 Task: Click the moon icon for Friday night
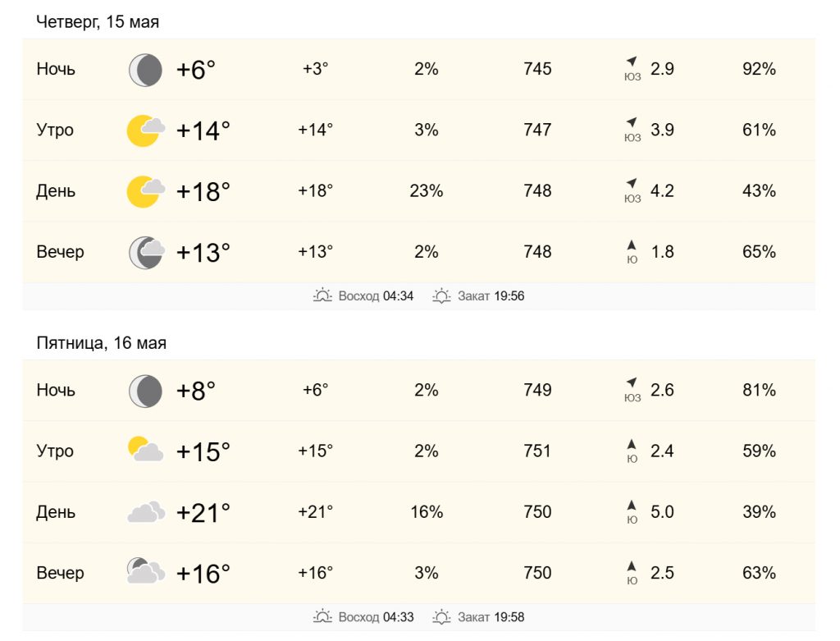145,391
